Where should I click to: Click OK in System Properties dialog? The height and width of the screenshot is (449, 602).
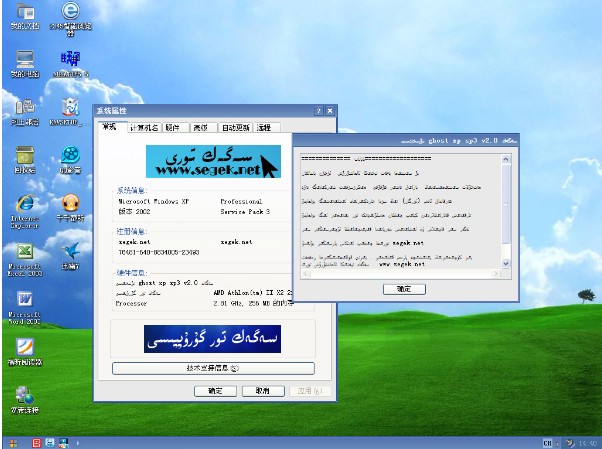click(215, 391)
